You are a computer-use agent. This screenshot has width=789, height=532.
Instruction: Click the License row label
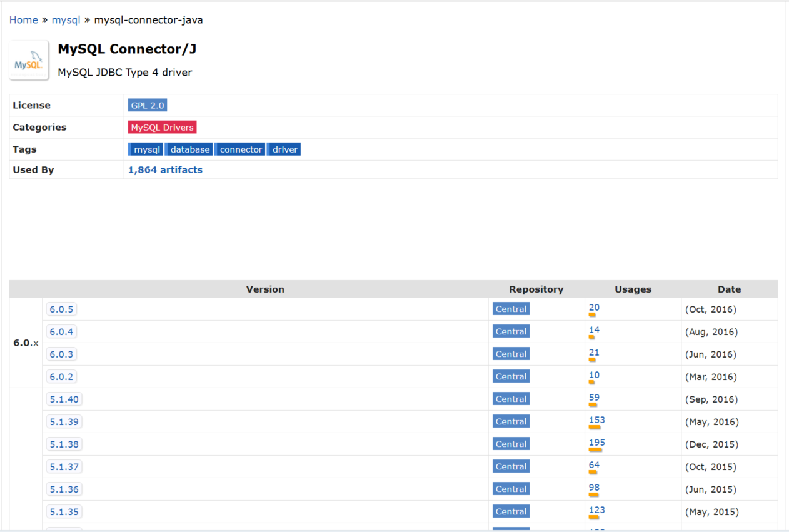pos(31,106)
